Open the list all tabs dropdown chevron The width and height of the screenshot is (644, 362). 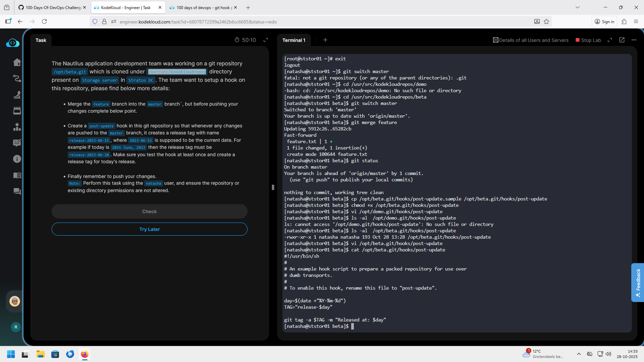(577, 7)
